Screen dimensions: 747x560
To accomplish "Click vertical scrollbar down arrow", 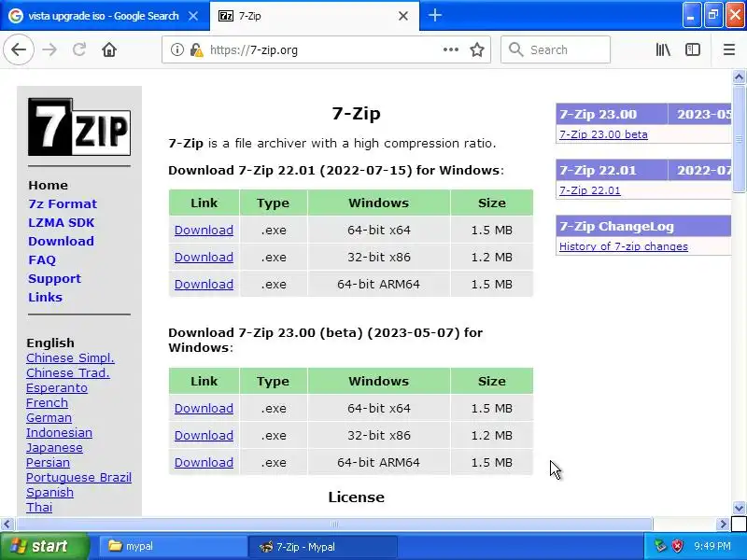I will click(739, 508).
